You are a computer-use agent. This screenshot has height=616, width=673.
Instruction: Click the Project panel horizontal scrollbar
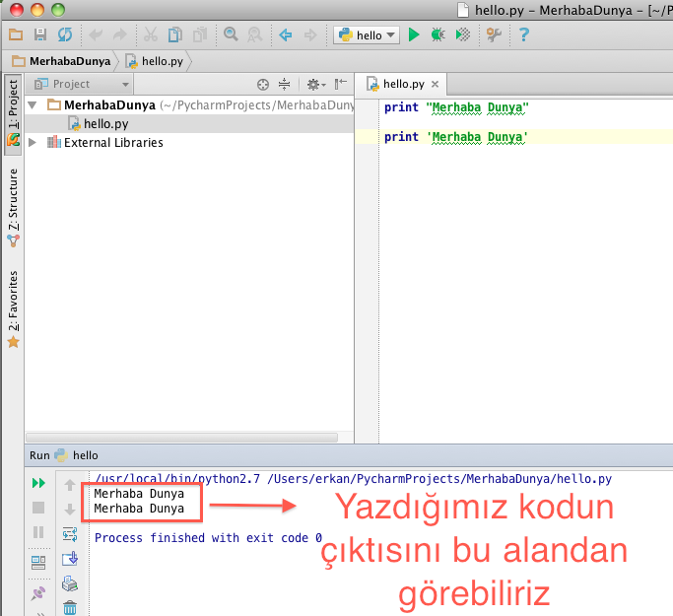coord(182,438)
